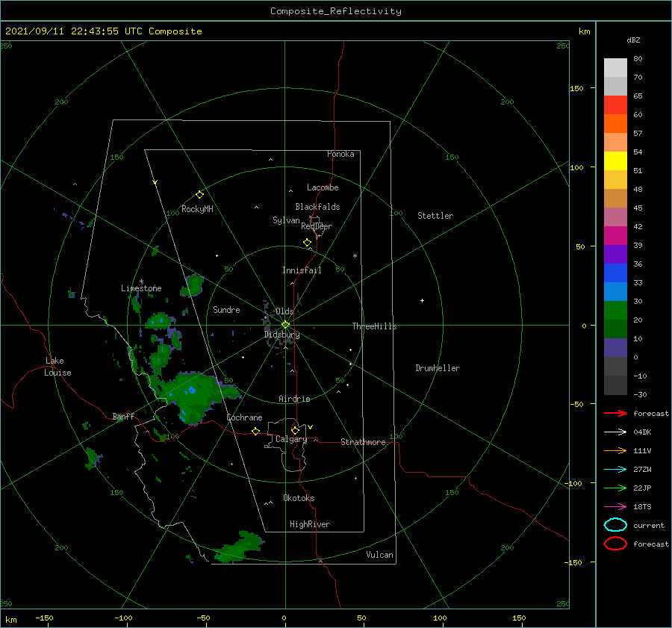This screenshot has width=672, height=628.
Task: Click the green echo cluster west of Vulcan
Action: [x=239, y=547]
